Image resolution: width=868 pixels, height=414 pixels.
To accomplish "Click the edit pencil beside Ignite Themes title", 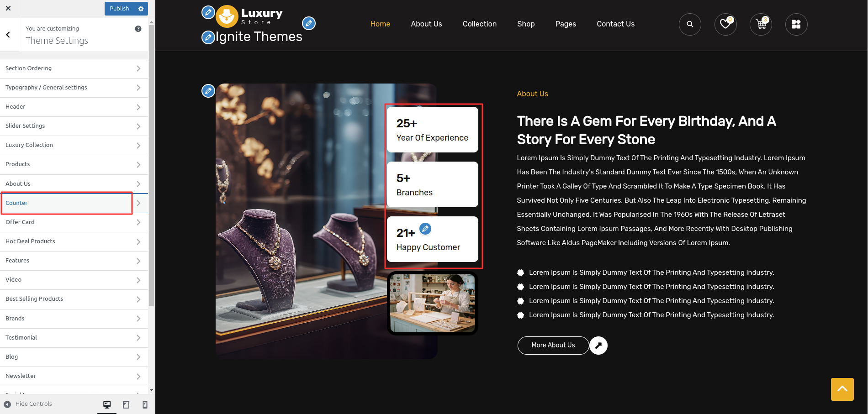I will (208, 37).
